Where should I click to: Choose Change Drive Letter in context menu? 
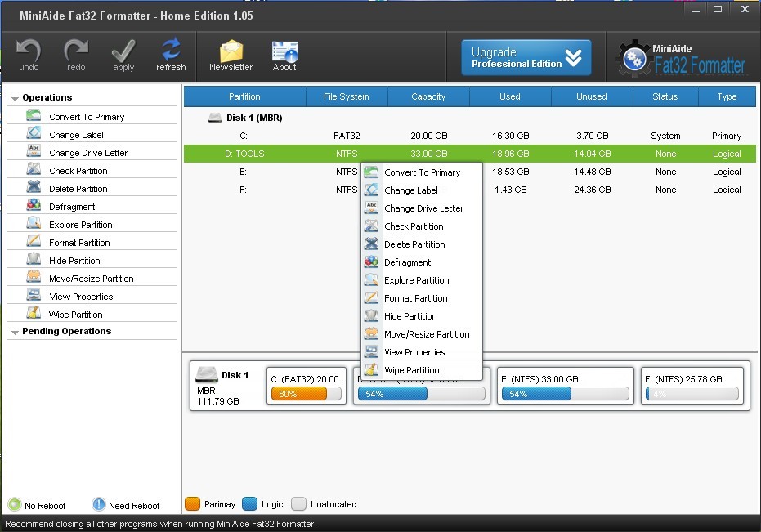(422, 208)
